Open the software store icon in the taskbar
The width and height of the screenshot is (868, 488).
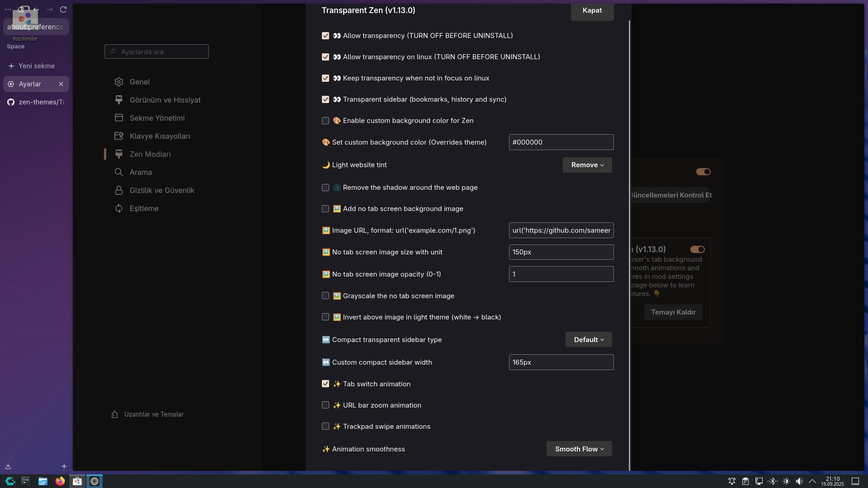pyautogui.click(x=77, y=481)
